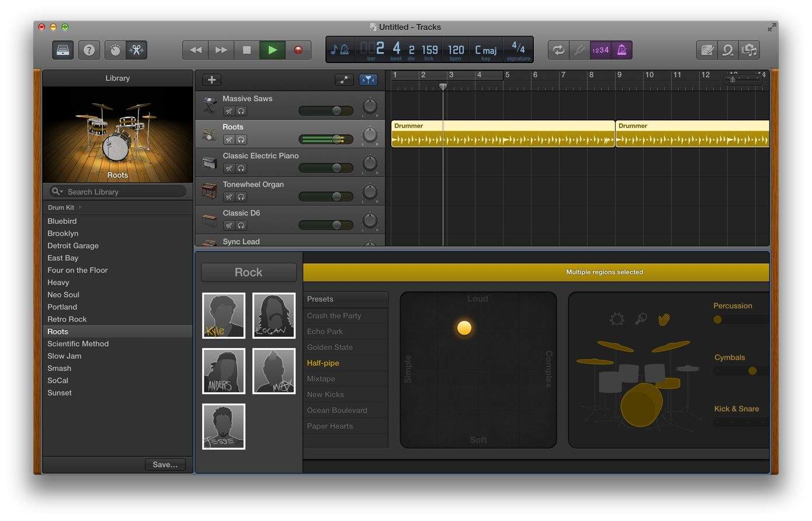Click the add track plus button
The width and height of the screenshot is (812, 521).
coord(211,80)
